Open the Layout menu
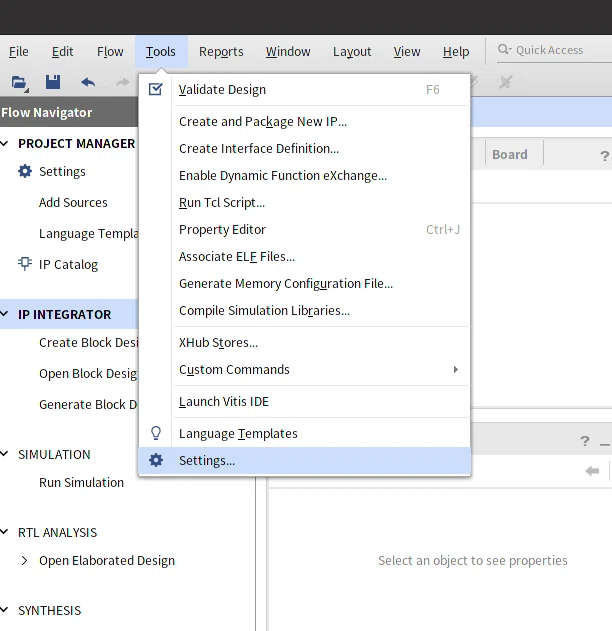This screenshot has height=631, width=612. tap(352, 52)
